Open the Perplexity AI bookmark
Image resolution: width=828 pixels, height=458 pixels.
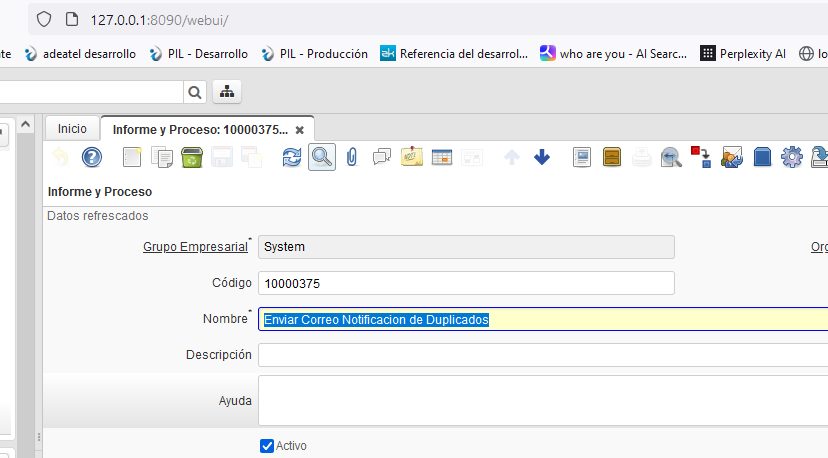tap(743, 54)
